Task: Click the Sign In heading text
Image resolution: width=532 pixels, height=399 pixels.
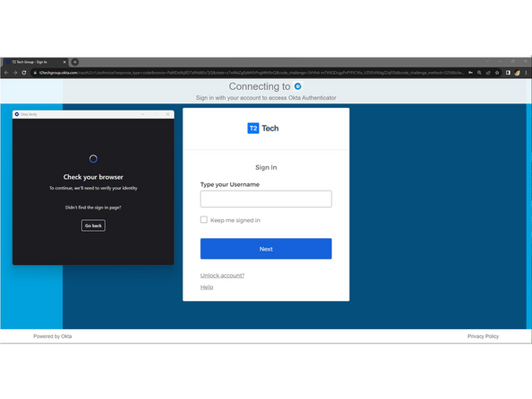Action: coord(266,167)
